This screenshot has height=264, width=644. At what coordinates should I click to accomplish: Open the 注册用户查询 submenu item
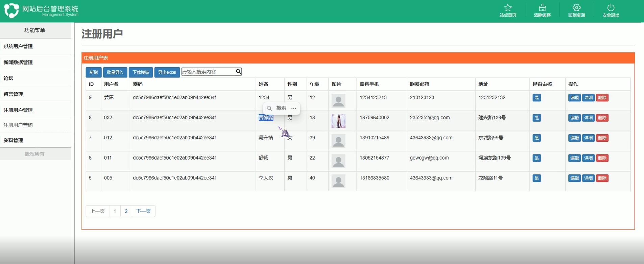click(x=18, y=125)
